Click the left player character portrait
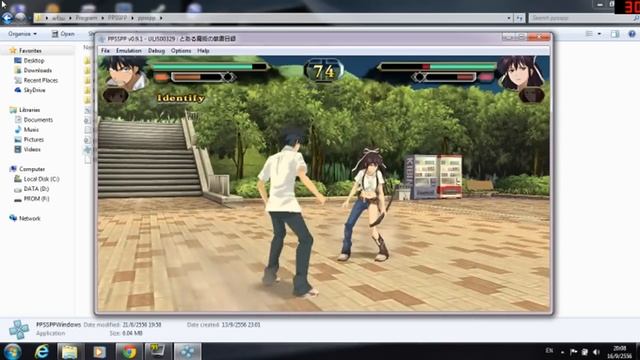 (x=125, y=73)
